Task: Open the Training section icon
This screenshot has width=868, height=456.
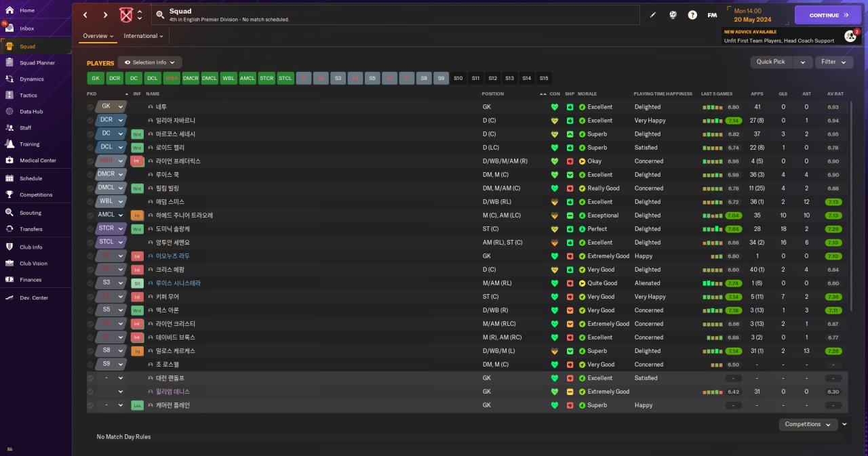Action: pyautogui.click(x=9, y=144)
